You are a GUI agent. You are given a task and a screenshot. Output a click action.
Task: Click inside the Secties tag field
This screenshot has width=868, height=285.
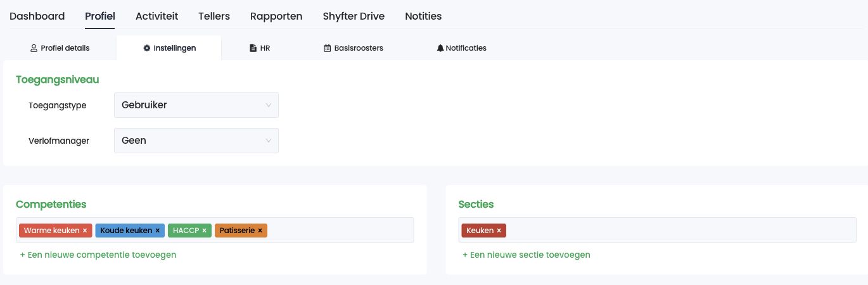657,230
